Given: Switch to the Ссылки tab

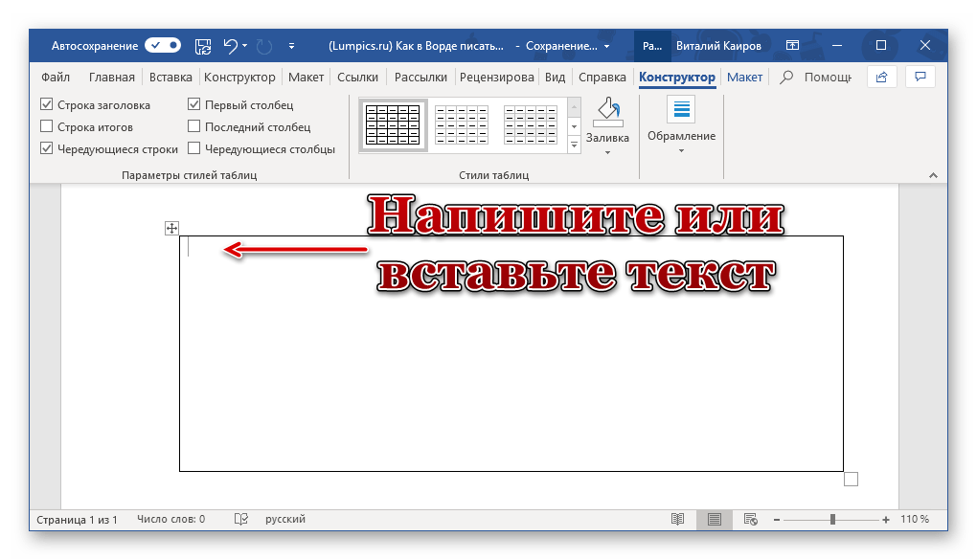Looking at the screenshot, I should pos(358,78).
